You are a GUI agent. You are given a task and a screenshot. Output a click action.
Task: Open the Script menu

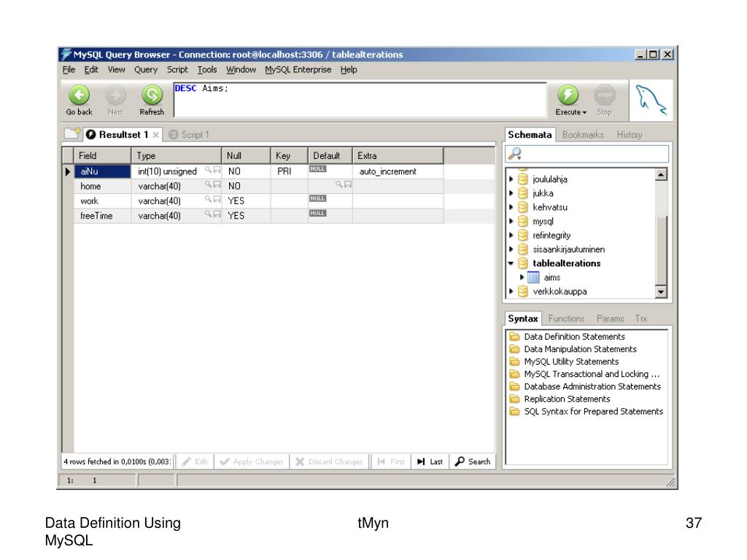pyautogui.click(x=177, y=69)
